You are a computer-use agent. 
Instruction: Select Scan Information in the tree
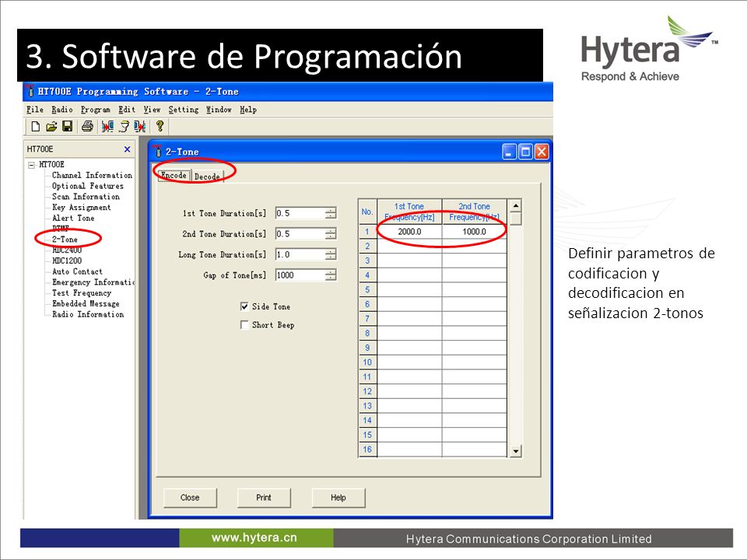(x=86, y=197)
